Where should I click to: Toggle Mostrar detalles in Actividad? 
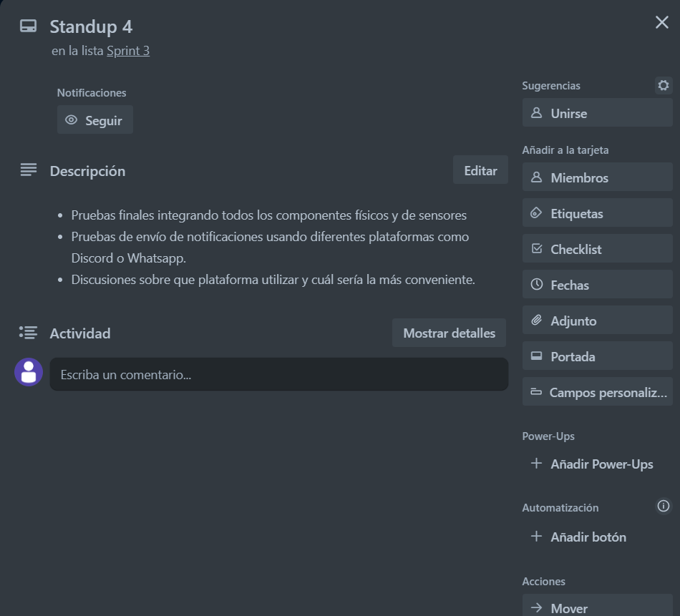click(x=449, y=333)
